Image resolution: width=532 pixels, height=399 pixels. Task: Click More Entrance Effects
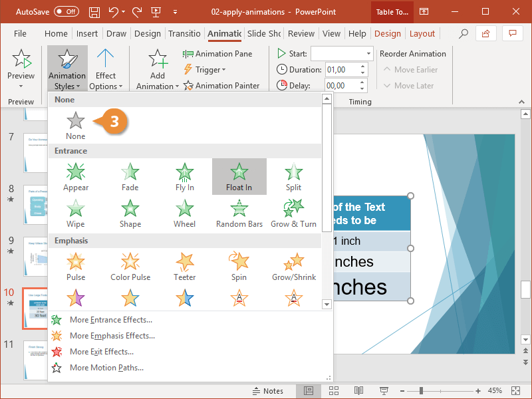tap(110, 319)
